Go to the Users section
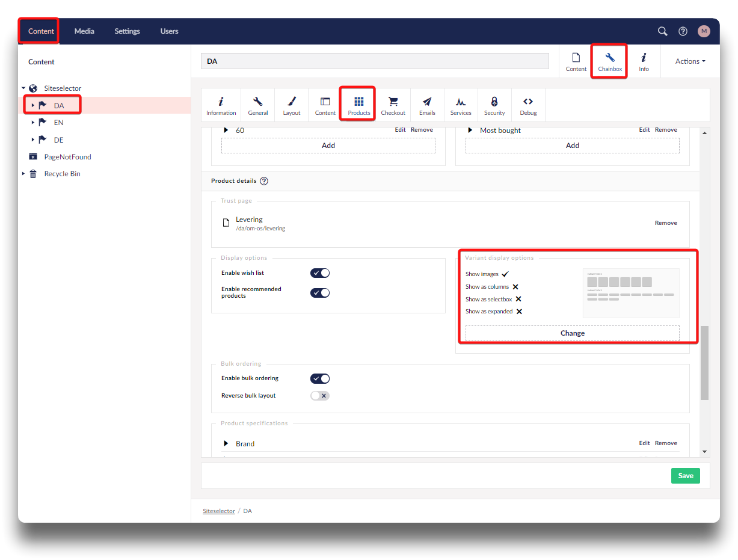Viewport: 738px width, 560px height. click(169, 31)
